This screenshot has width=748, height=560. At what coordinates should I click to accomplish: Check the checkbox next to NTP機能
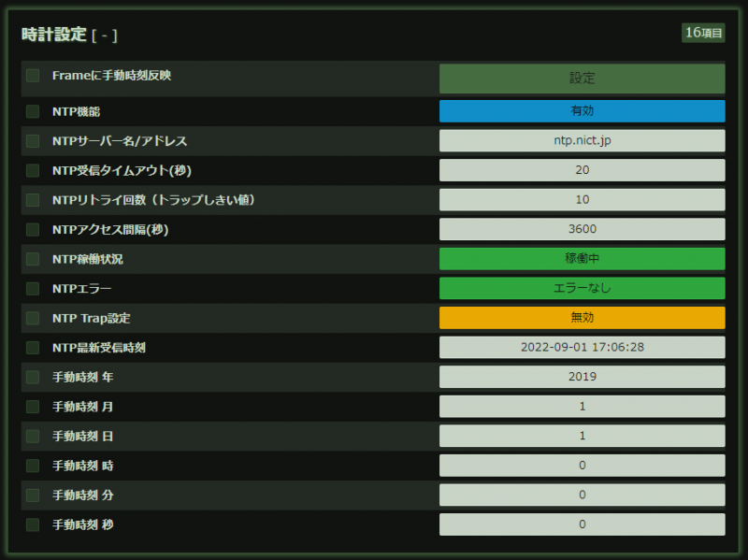point(31,111)
